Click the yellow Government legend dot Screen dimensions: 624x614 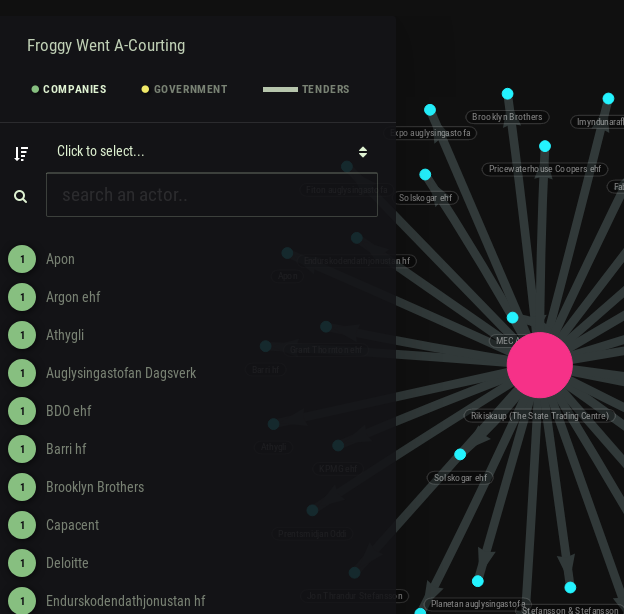[x=145, y=89]
